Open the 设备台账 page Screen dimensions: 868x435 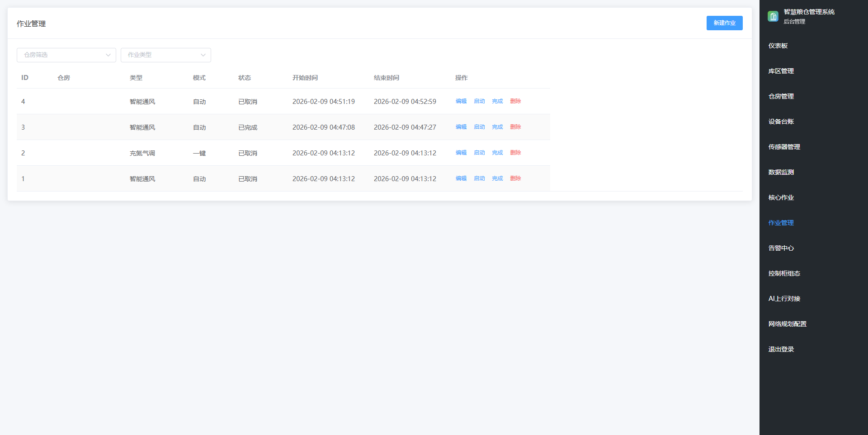coord(781,122)
